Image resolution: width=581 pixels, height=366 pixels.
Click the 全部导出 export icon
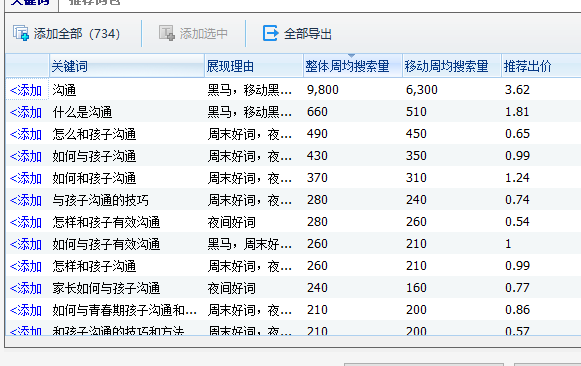(270, 33)
